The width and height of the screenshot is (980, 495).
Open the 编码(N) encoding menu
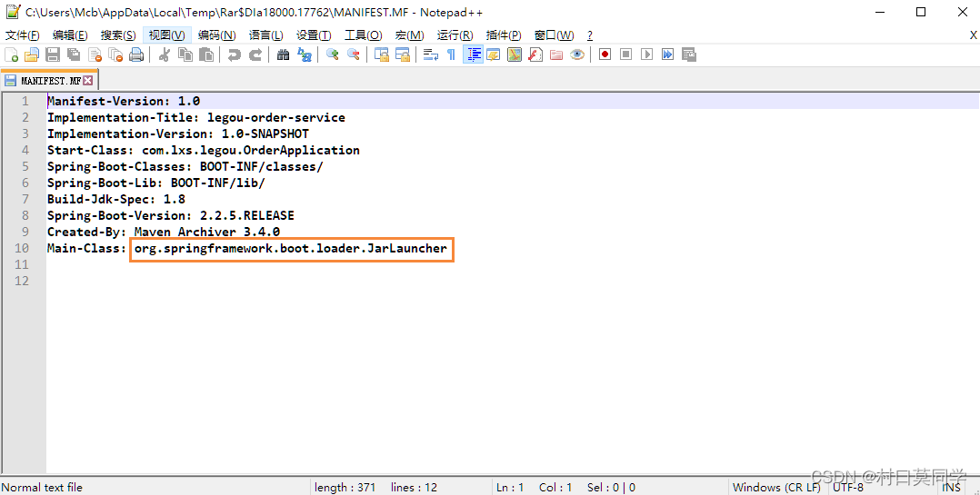[x=217, y=35]
